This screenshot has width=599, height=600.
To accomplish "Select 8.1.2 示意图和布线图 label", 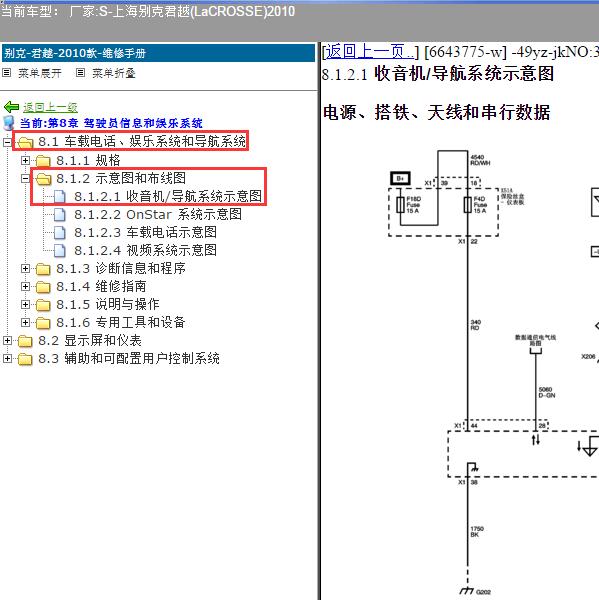I will click(121, 178).
